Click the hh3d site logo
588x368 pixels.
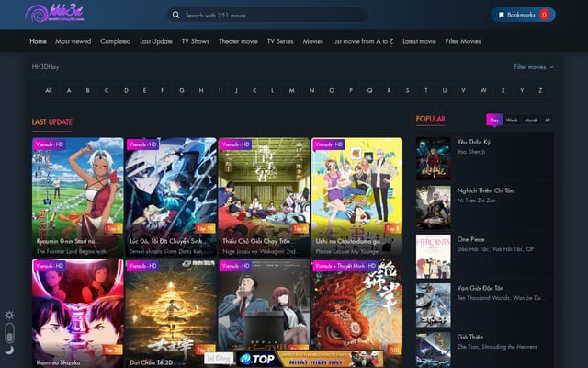point(55,13)
